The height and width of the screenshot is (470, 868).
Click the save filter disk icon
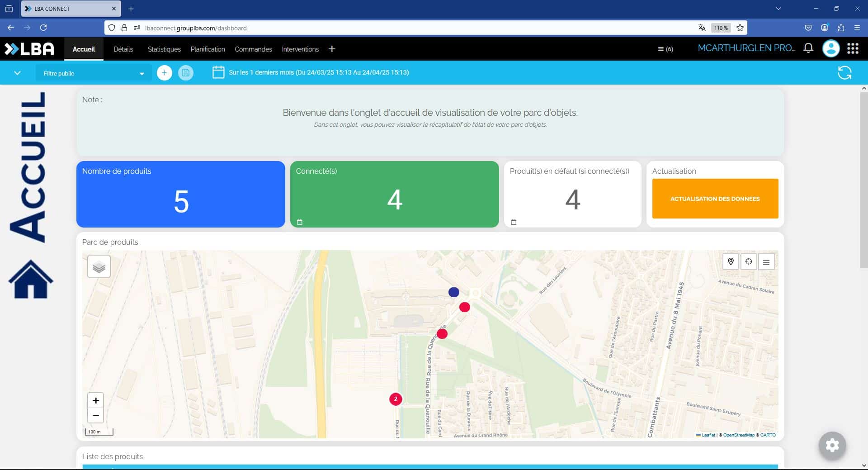[x=185, y=73]
